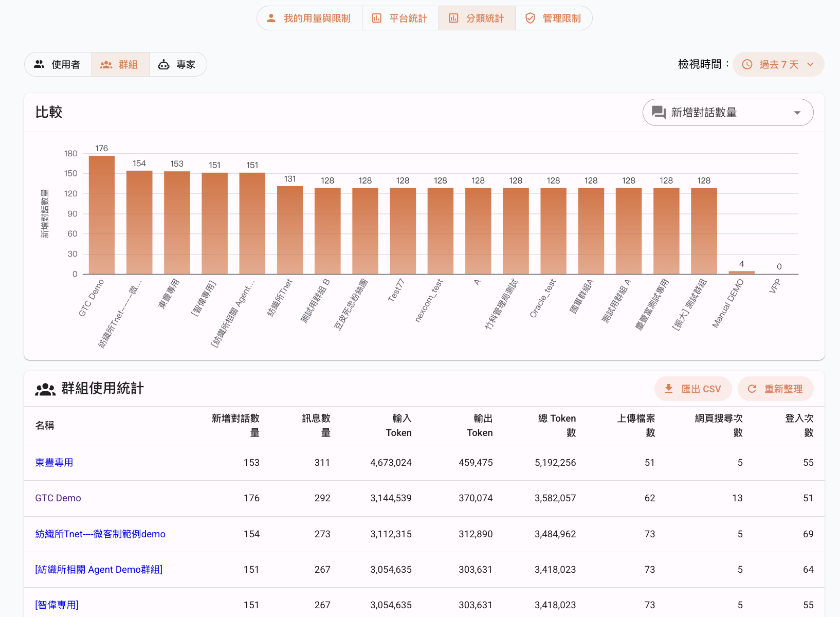This screenshot has height=617, width=840.
Task: Switch view to 群組
Action: tap(121, 64)
